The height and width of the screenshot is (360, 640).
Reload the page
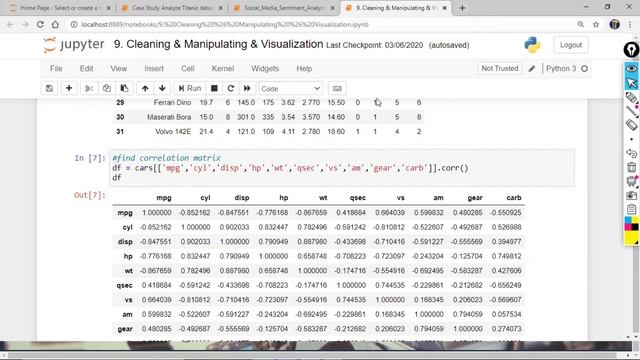[x=40, y=24]
